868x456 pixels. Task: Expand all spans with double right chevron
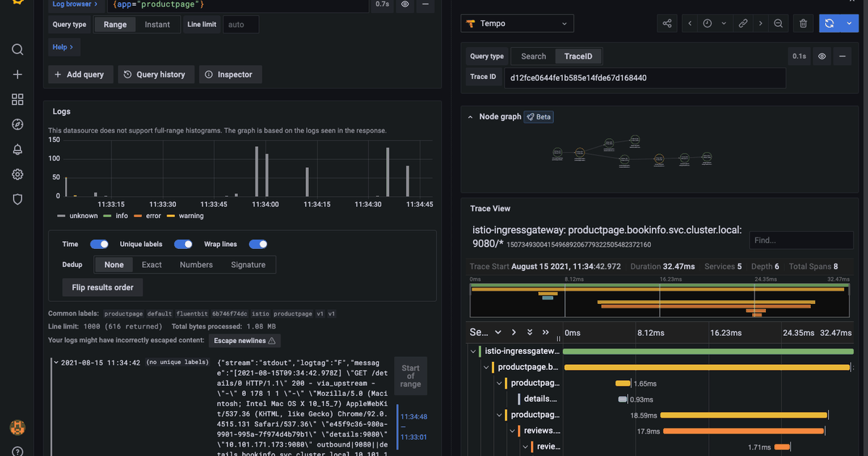coord(545,332)
